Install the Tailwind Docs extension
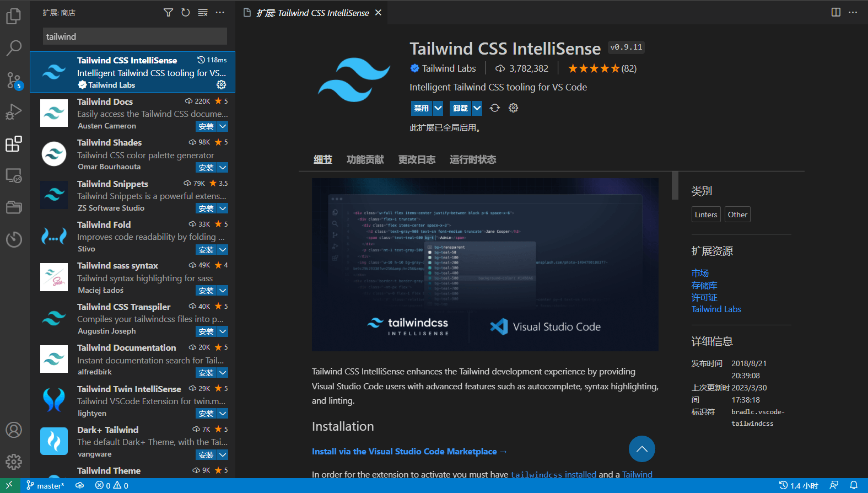 point(206,126)
